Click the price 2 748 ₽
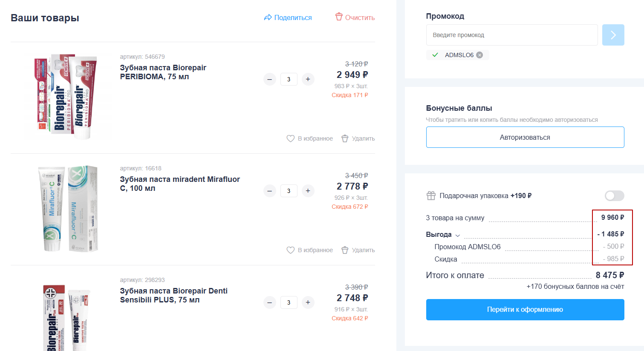 [x=352, y=298]
